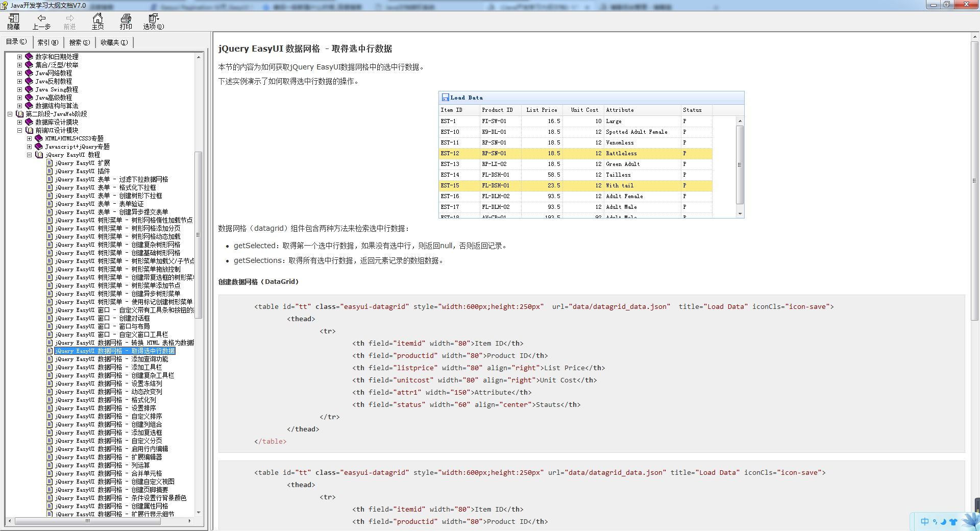Expand the Java Swing教程 tree node
Image resolution: width=980 pixels, height=531 pixels.
(x=19, y=89)
